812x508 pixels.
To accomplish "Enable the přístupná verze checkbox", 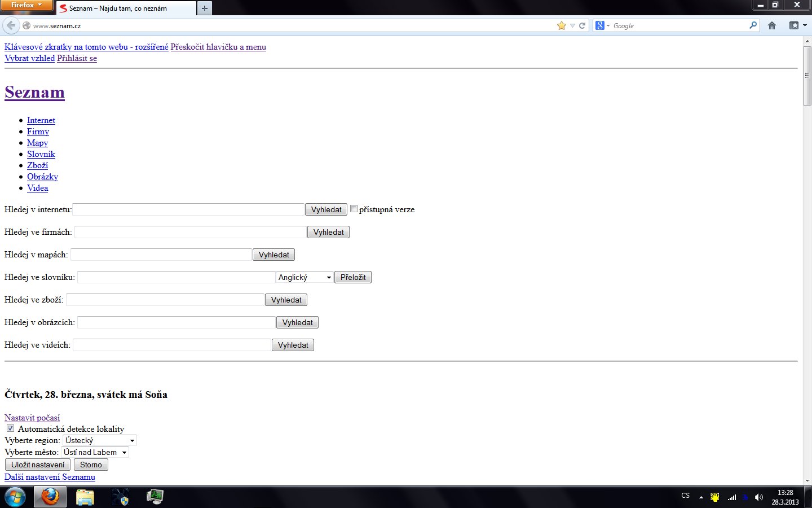I will [x=354, y=209].
